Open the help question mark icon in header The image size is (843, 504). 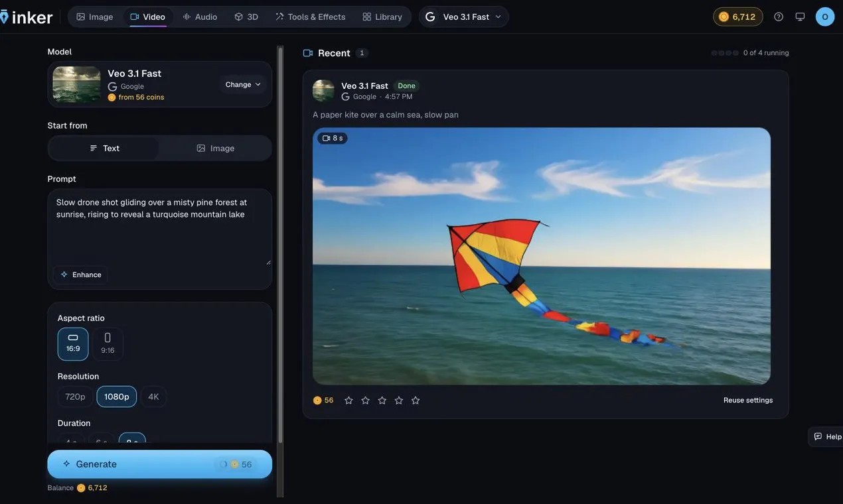point(779,17)
